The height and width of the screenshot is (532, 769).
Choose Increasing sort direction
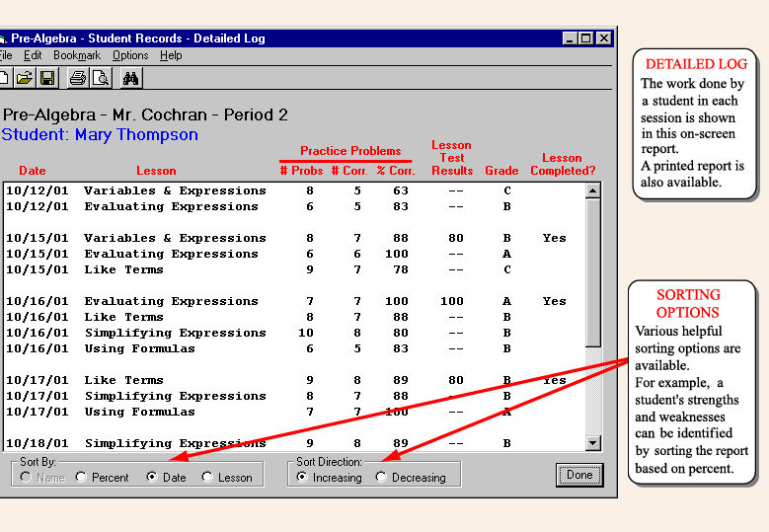click(302, 477)
